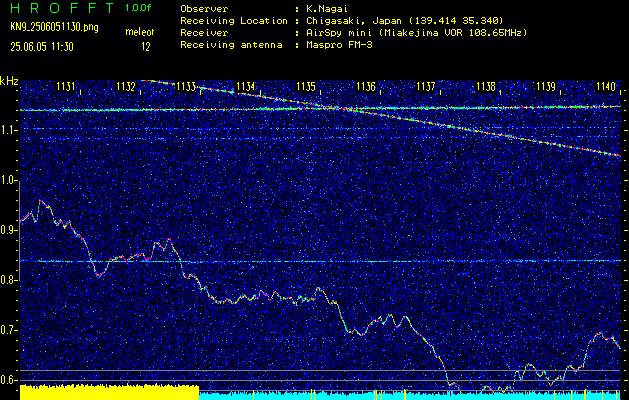Click the 1131 time marker
The width and height of the screenshot is (629, 400).
point(66,86)
